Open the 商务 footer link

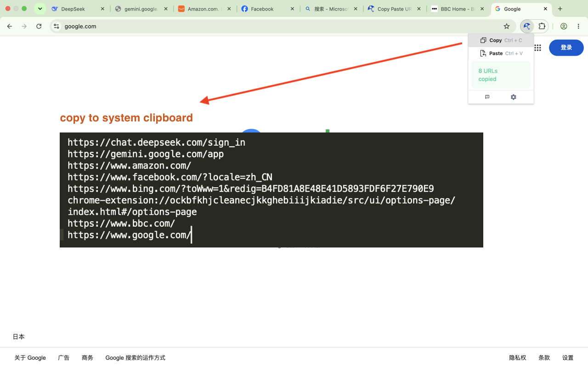(x=87, y=357)
